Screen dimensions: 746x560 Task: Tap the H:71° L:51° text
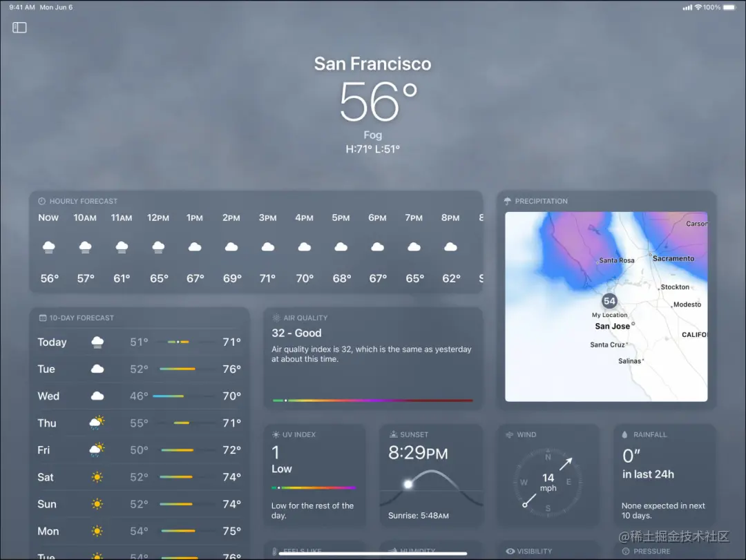pos(372,149)
